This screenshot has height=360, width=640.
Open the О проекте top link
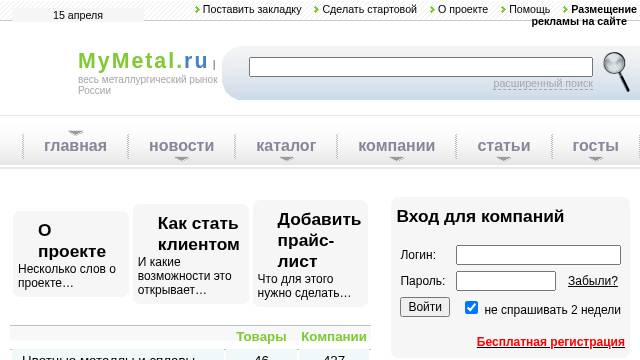tap(463, 9)
